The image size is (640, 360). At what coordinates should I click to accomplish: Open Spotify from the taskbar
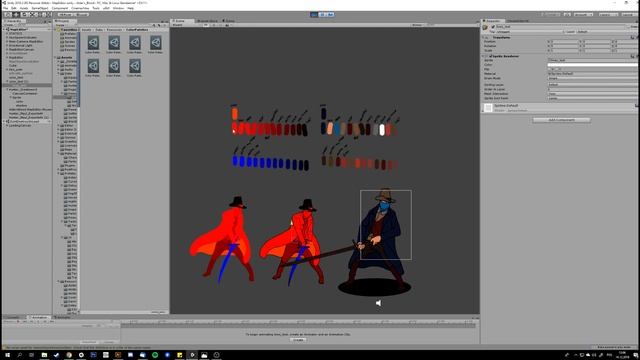pyautogui.click(x=155, y=355)
